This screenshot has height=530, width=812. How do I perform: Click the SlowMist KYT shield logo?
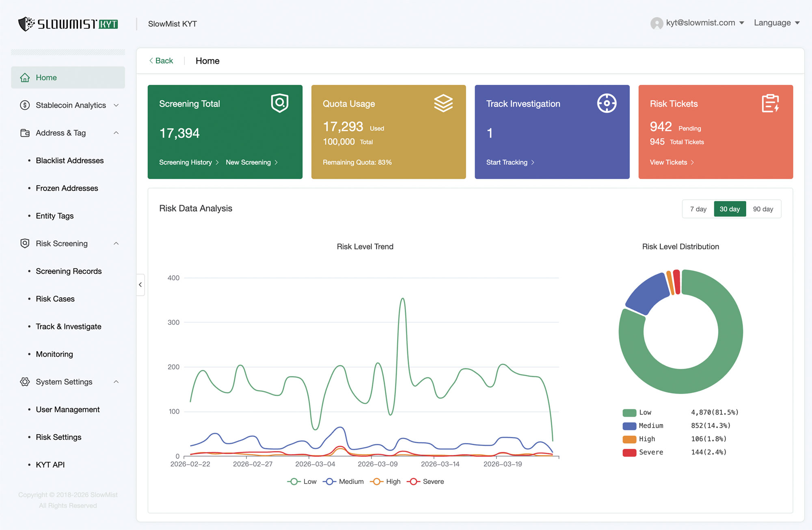pos(27,24)
